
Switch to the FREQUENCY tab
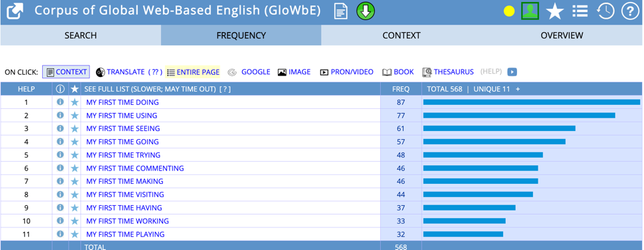[241, 35]
